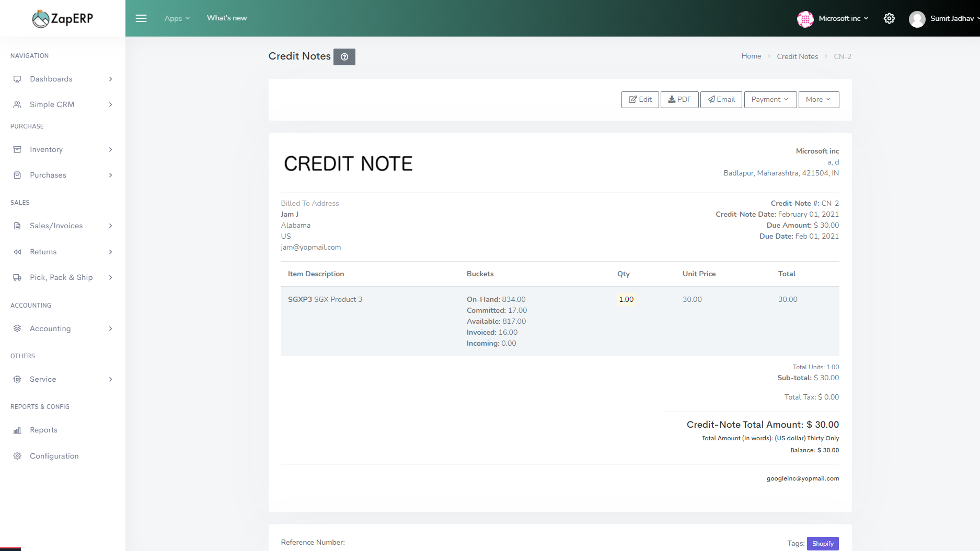Expand the Simple CRM chevron
The image size is (980, 551).
[x=110, y=104]
